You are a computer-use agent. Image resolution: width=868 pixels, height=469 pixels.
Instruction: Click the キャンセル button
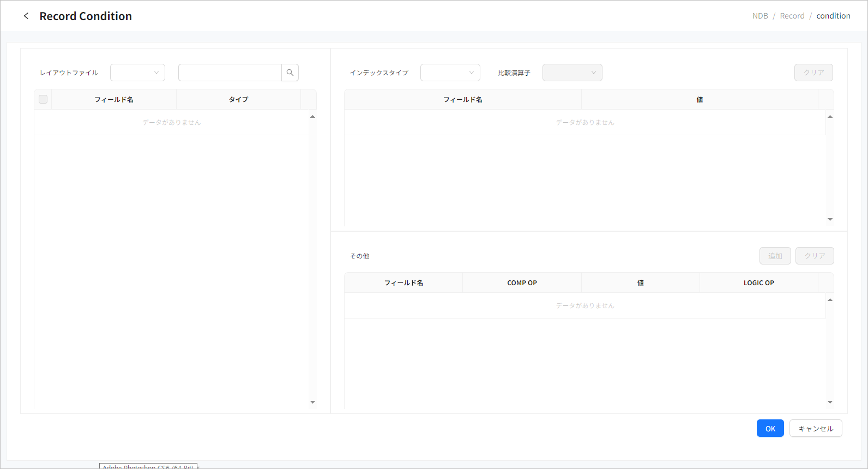coord(816,429)
